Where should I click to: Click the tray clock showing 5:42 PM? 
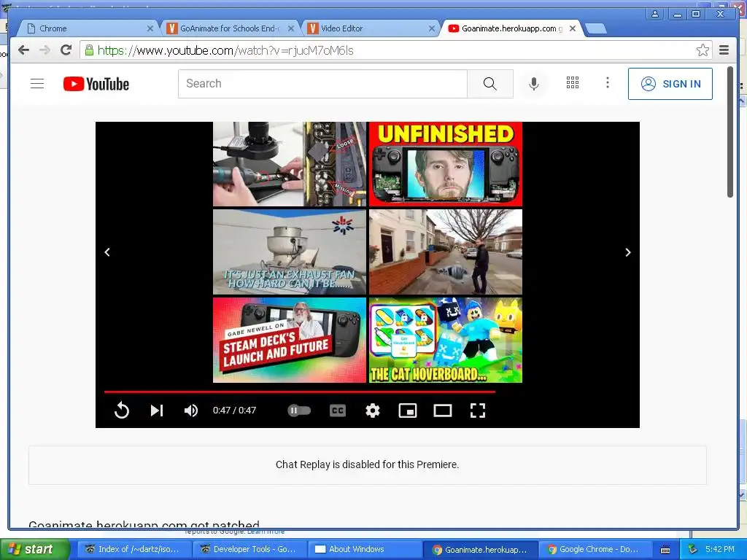[x=720, y=549]
